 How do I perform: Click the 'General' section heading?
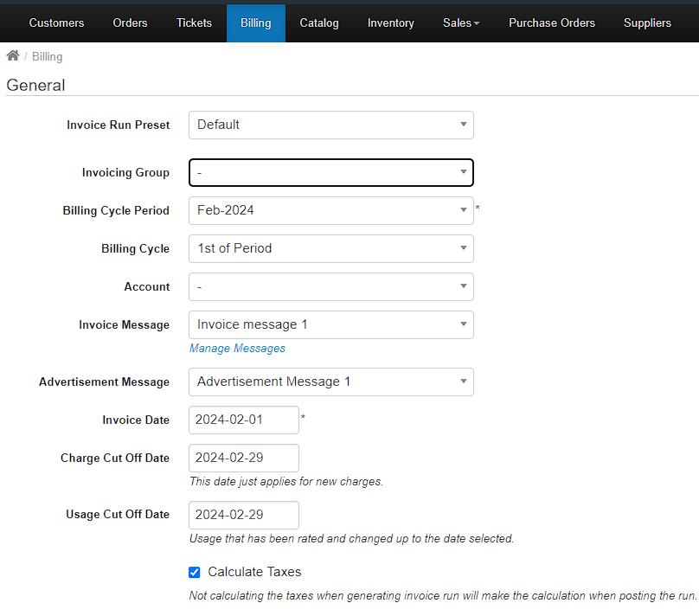coord(35,85)
